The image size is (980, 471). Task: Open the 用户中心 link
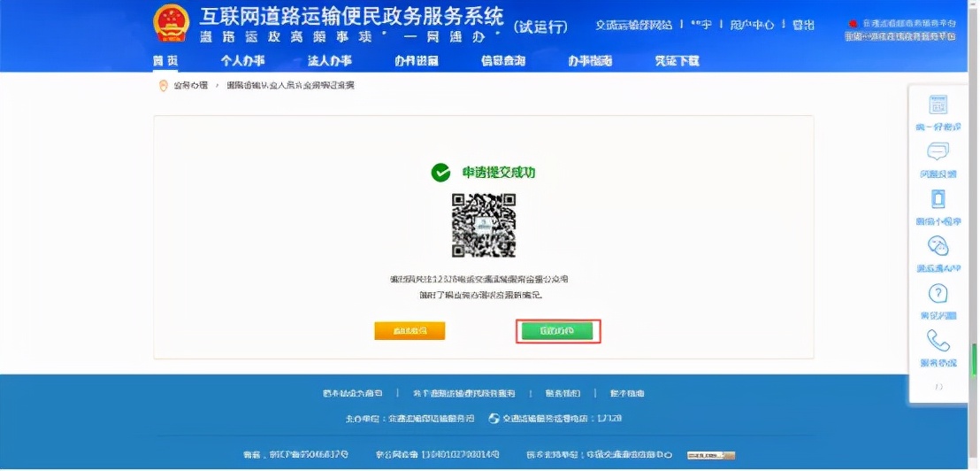(753, 25)
